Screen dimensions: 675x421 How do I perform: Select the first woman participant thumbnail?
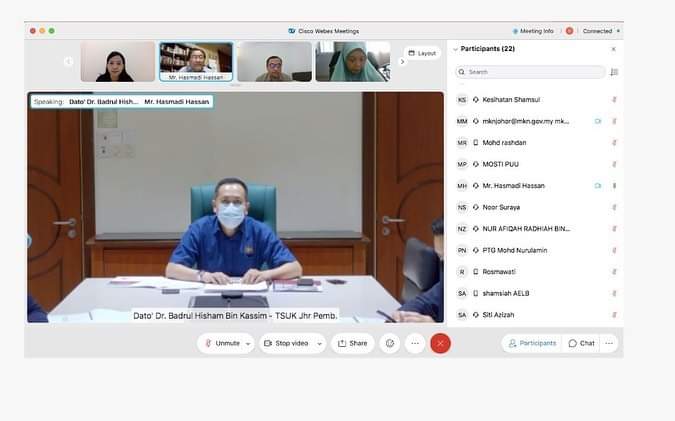pos(118,62)
